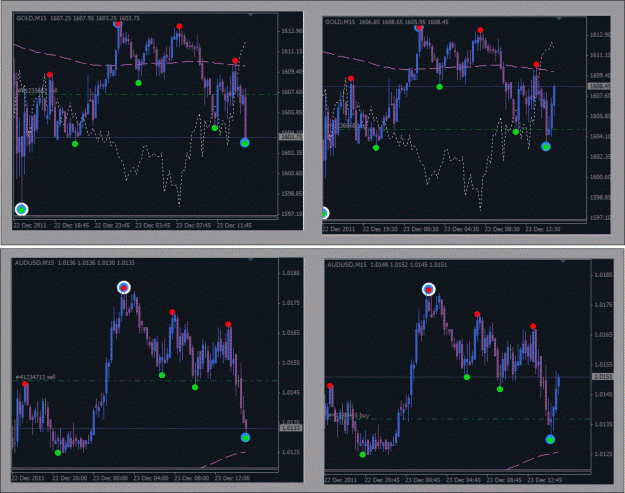
Task: Click the 22 Dec 20:00 time label
Action: coord(70,478)
